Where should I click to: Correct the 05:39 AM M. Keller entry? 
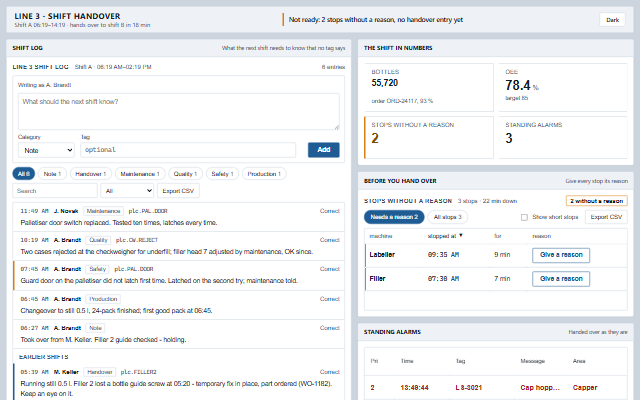(330, 372)
